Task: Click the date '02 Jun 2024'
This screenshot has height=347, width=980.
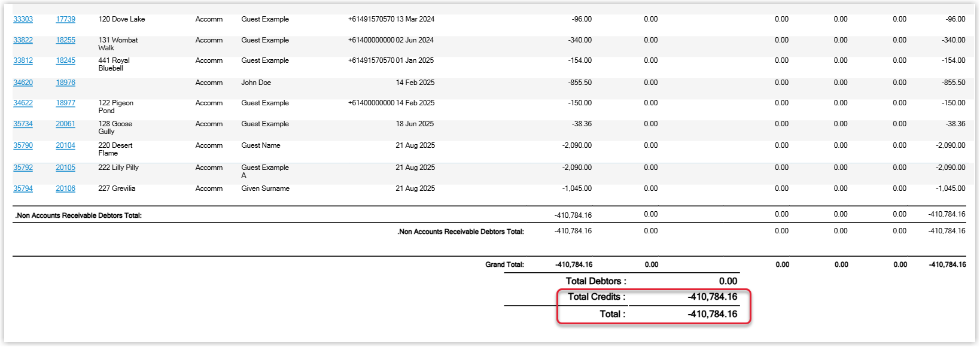Action: 415,40
